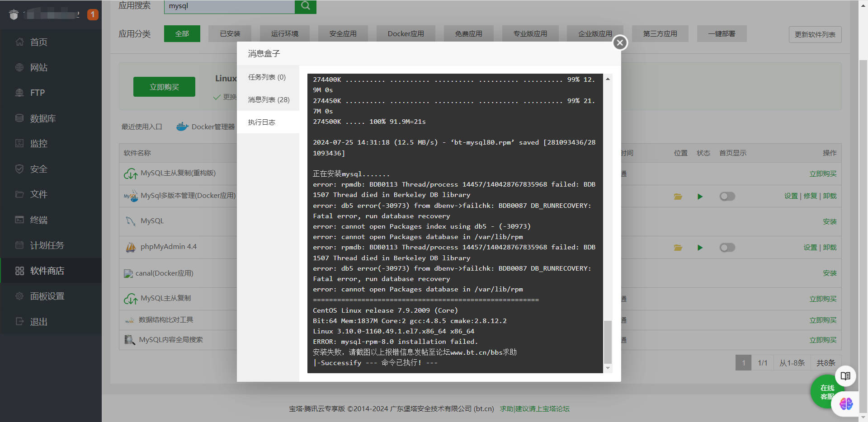Select the 全部 category filter
This screenshot has height=422, width=868.
pyautogui.click(x=182, y=34)
